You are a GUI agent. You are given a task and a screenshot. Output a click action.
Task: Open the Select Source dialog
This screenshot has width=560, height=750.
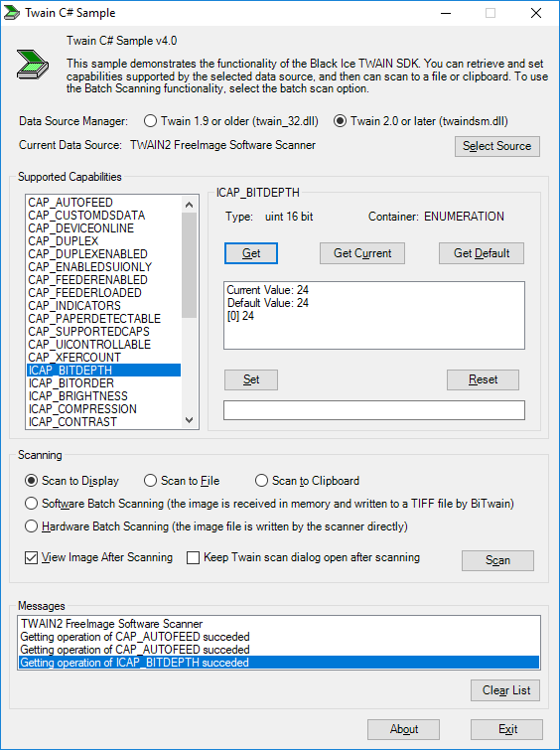[497, 146]
